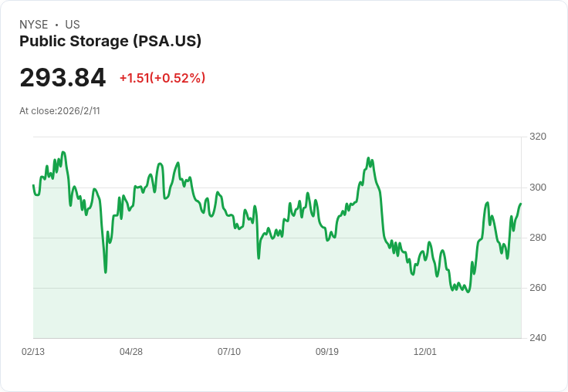Click the chart's latest price endpoint
The height and width of the screenshot is (392, 568).
pos(521,204)
